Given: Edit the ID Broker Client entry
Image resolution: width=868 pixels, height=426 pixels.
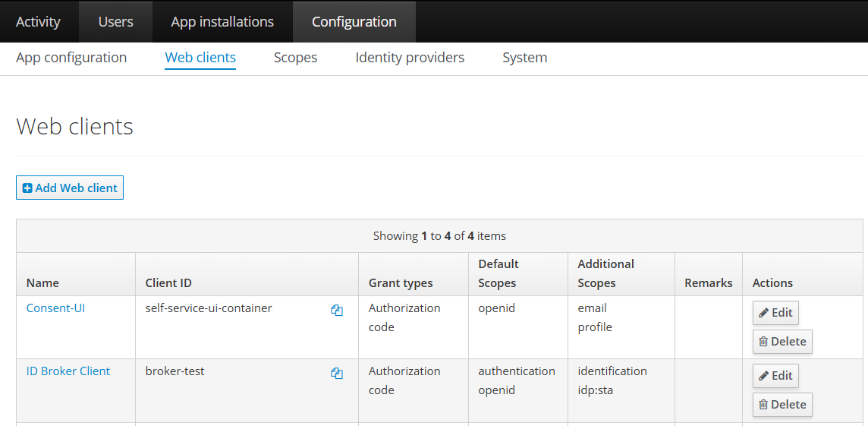Looking at the screenshot, I should pos(775,375).
